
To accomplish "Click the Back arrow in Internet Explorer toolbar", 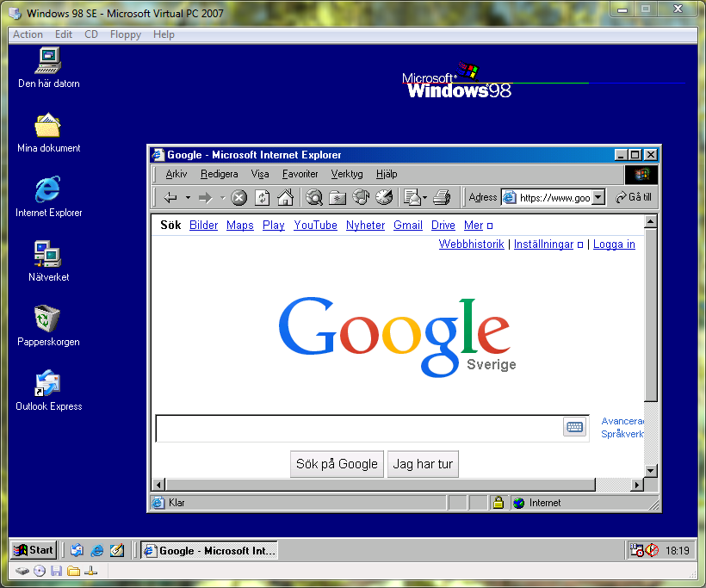I will 170,198.
